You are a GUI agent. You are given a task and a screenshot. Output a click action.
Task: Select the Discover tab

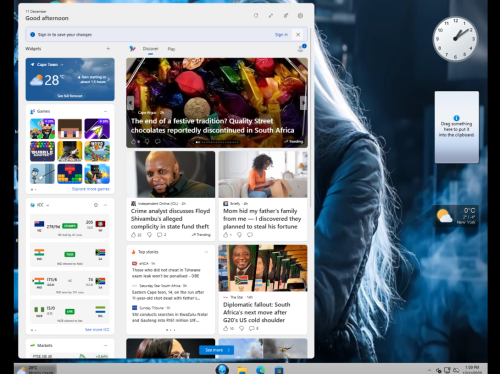(151, 49)
